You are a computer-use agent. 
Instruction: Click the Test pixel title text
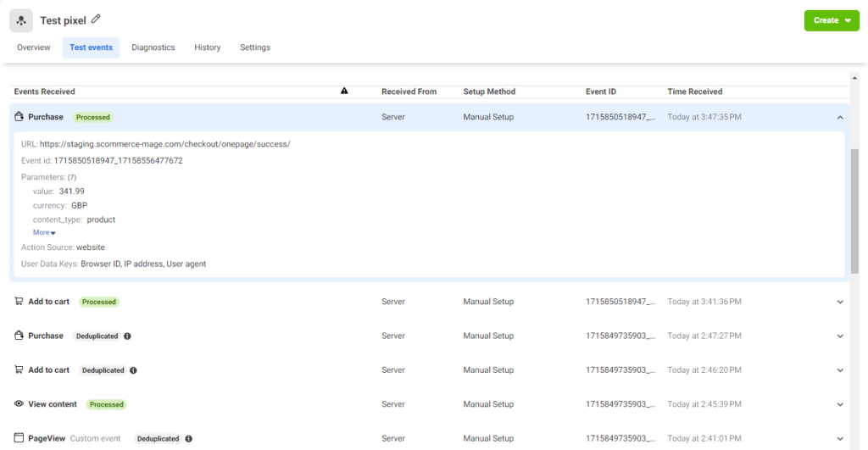pos(63,20)
